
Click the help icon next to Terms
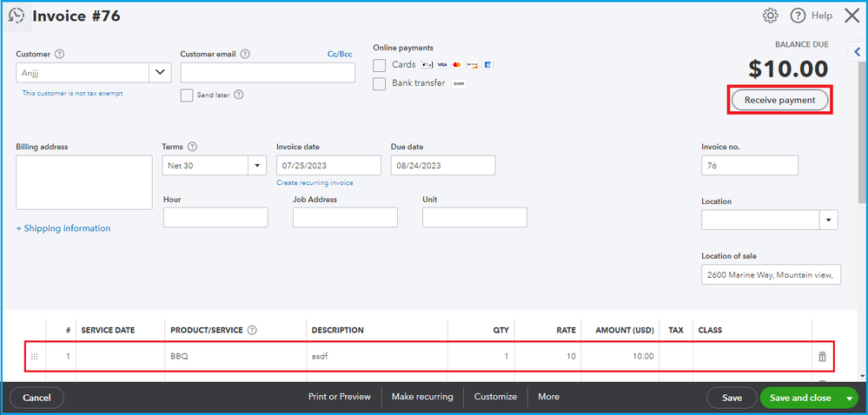click(x=192, y=147)
